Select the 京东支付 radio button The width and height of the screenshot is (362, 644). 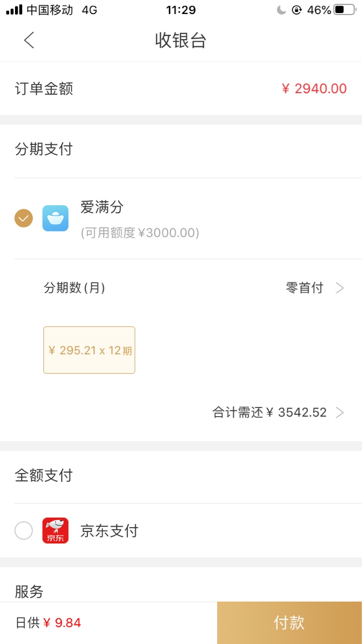pyautogui.click(x=24, y=531)
